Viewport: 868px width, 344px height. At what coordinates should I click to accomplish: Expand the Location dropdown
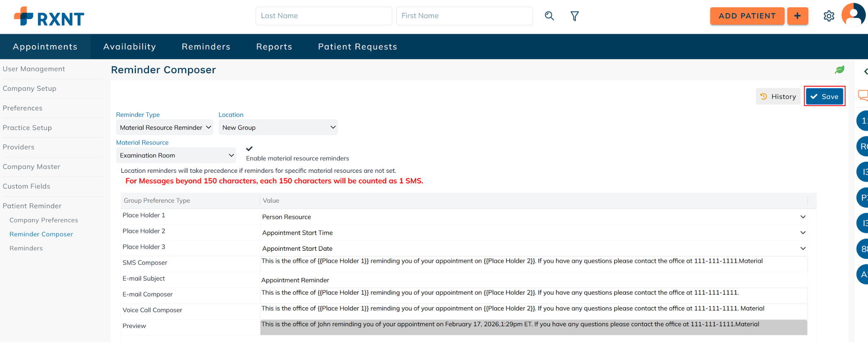pyautogui.click(x=278, y=128)
